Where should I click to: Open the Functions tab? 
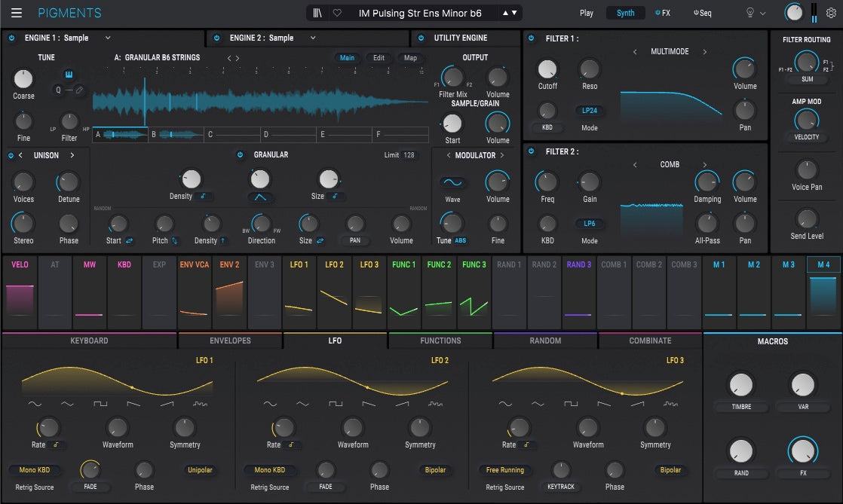pos(440,341)
